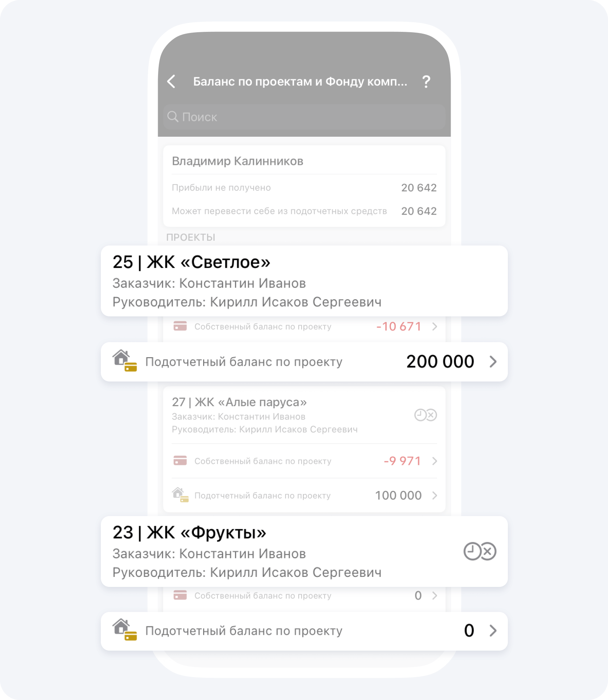Expand the -9 971 собственный баланс chevron
Screen dimensions: 608x700
click(435, 461)
